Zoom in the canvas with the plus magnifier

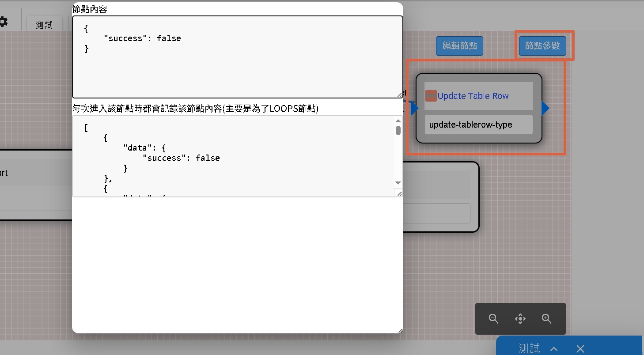(x=547, y=319)
